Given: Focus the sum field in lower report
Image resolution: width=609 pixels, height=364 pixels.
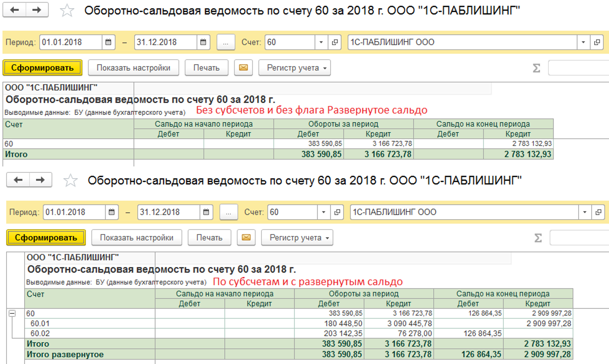Looking at the screenshot, I should click(x=580, y=238).
